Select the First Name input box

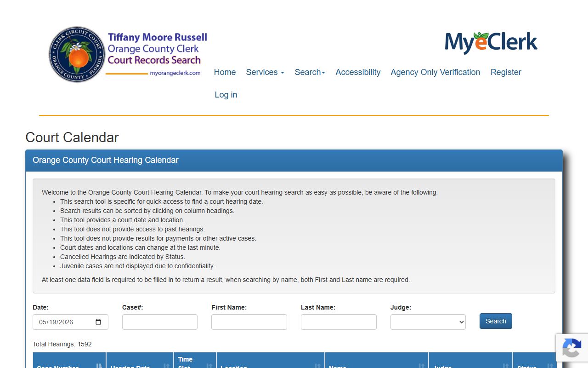(x=249, y=322)
